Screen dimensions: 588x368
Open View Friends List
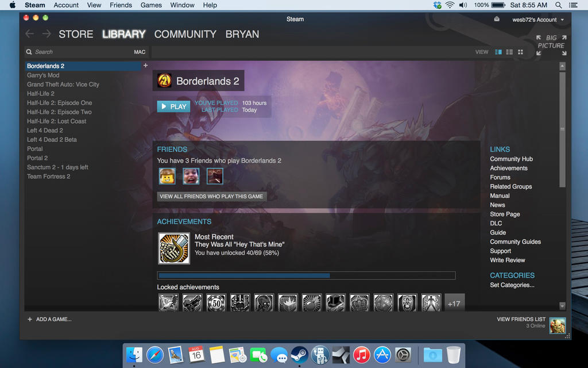pyautogui.click(x=521, y=319)
